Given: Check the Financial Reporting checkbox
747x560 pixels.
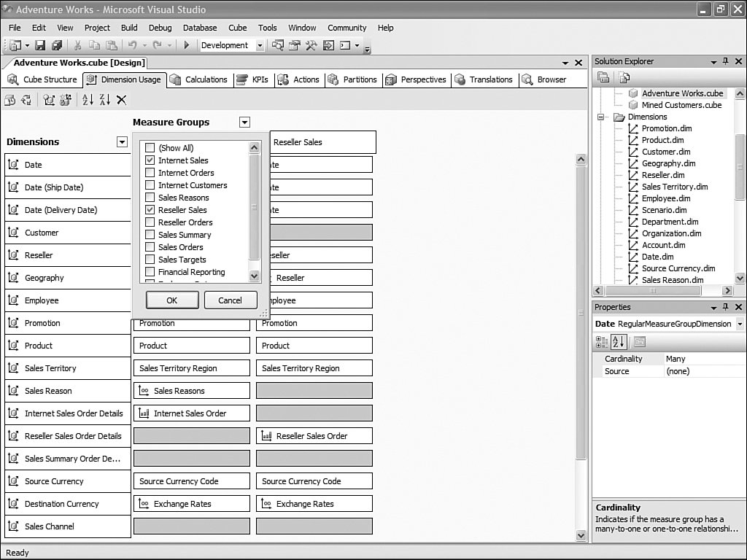Looking at the screenshot, I should 150,271.
